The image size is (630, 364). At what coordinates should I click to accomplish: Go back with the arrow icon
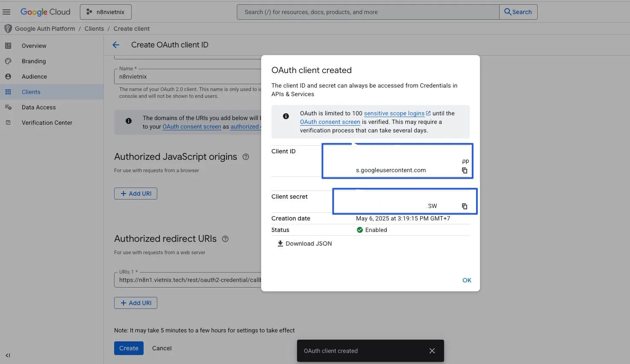pos(116,45)
